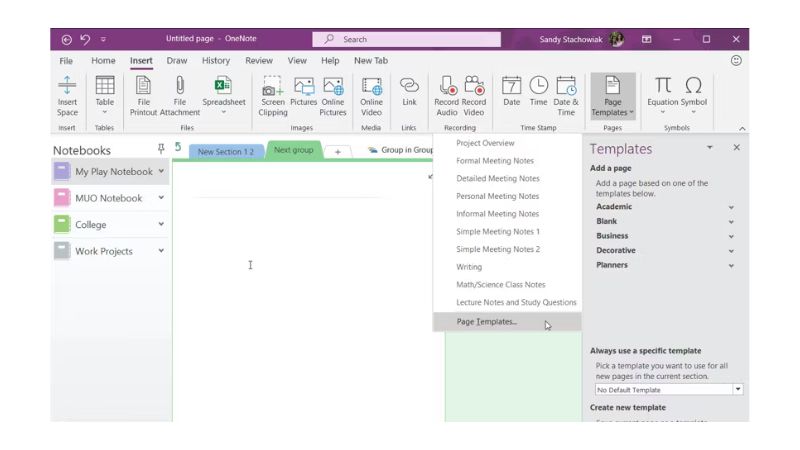The width and height of the screenshot is (800, 450).
Task: Start Record Audio
Action: point(446,96)
